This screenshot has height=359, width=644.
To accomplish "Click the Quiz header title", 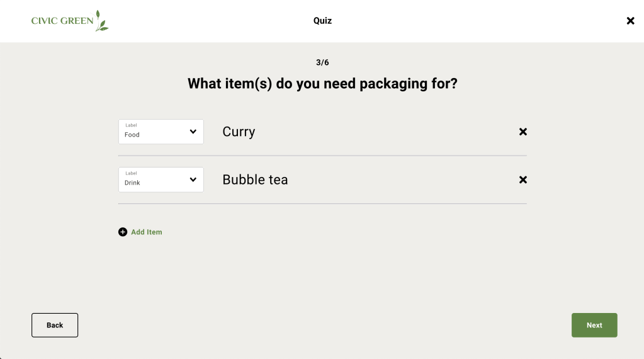I will (322, 21).
